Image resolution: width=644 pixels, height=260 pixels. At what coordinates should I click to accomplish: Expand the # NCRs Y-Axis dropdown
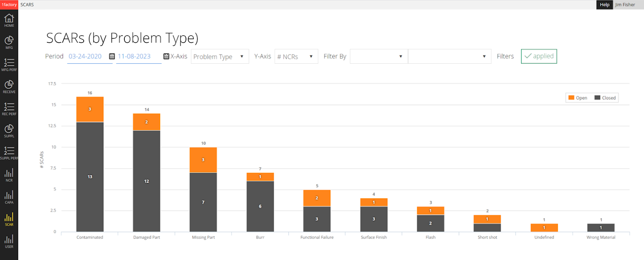point(296,56)
